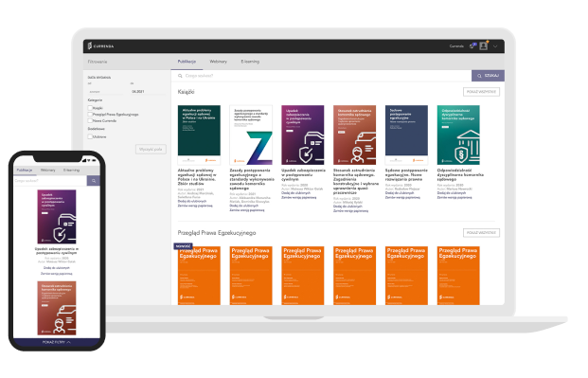Click the SZUKAJ search button

click(488, 76)
